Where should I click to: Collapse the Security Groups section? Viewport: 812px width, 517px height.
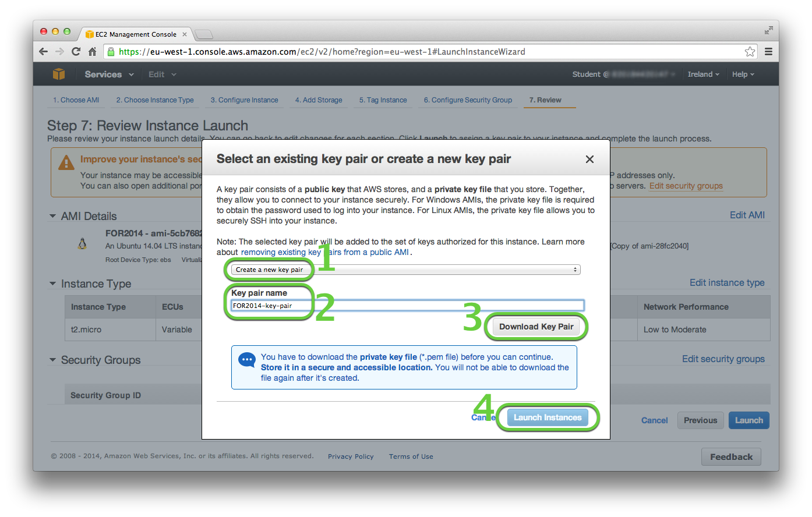[x=53, y=360]
